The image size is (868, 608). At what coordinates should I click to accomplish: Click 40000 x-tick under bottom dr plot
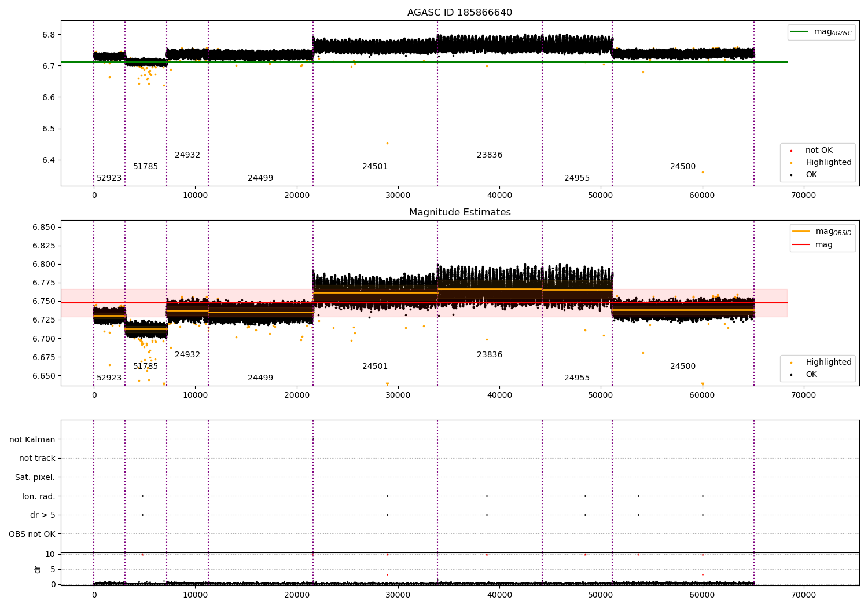pyautogui.click(x=499, y=595)
